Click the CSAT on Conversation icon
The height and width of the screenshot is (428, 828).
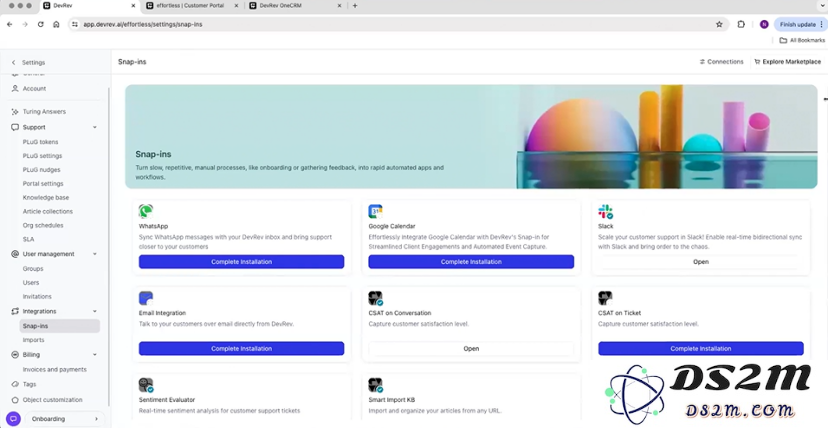pyautogui.click(x=375, y=298)
